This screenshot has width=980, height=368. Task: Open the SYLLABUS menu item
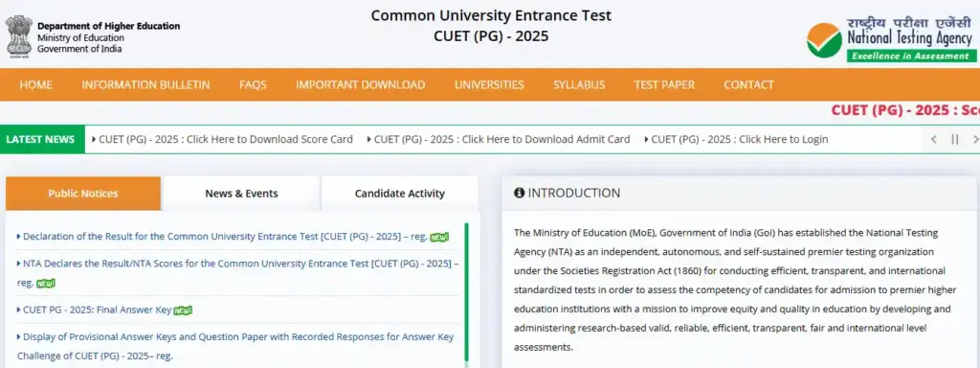coord(579,85)
